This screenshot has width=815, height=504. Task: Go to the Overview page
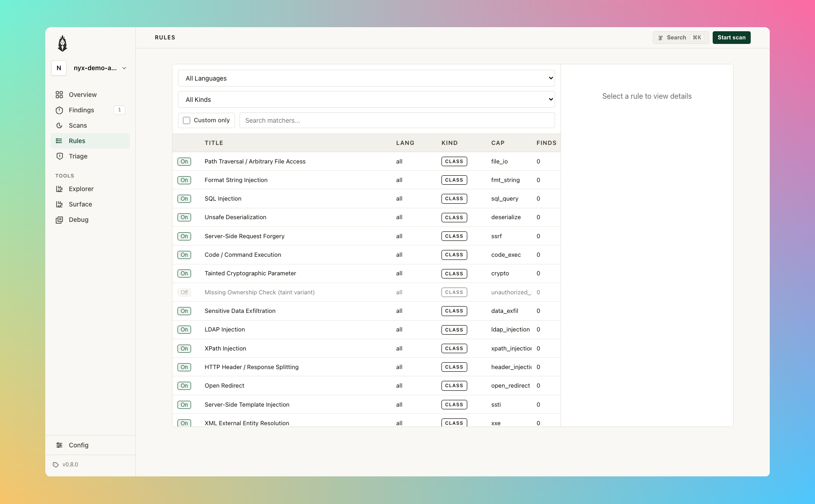(90, 95)
